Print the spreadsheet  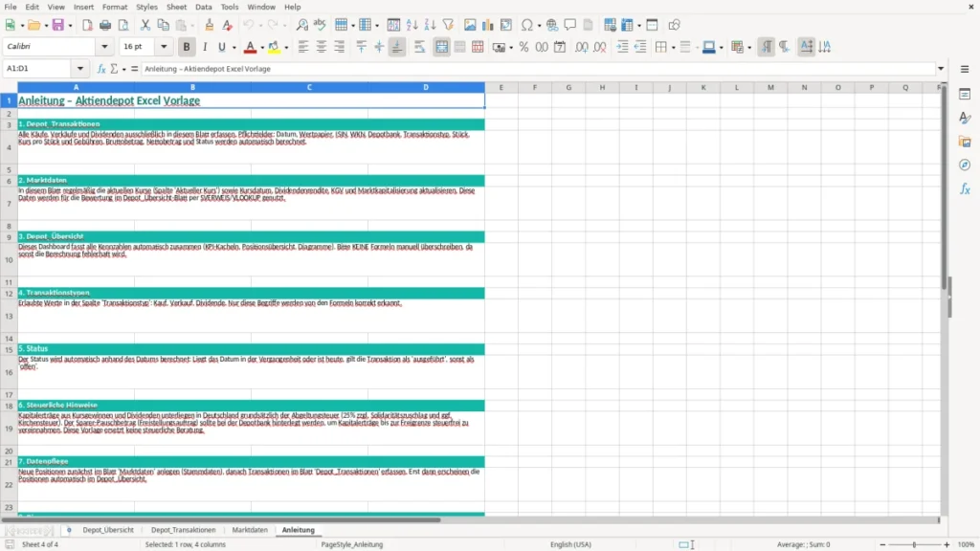(x=105, y=25)
